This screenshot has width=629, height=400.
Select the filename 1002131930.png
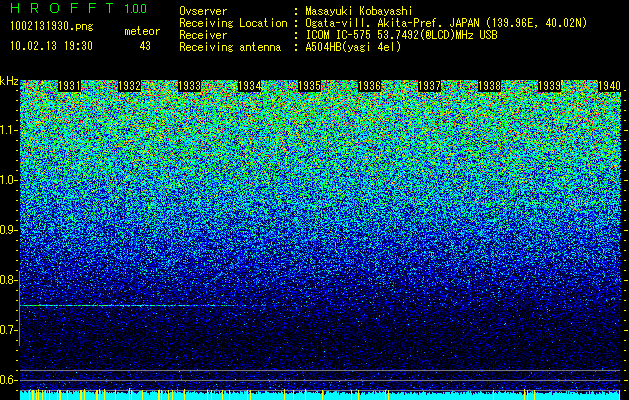[52, 27]
